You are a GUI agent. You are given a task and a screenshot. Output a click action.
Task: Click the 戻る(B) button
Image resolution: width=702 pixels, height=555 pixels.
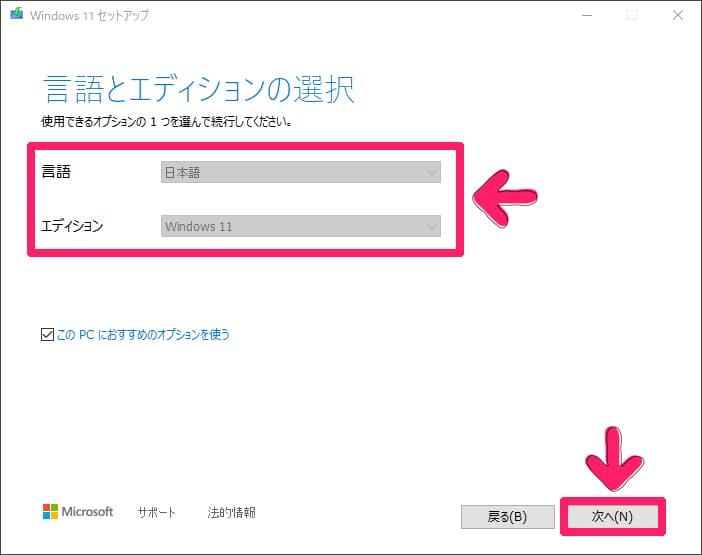[507, 517]
